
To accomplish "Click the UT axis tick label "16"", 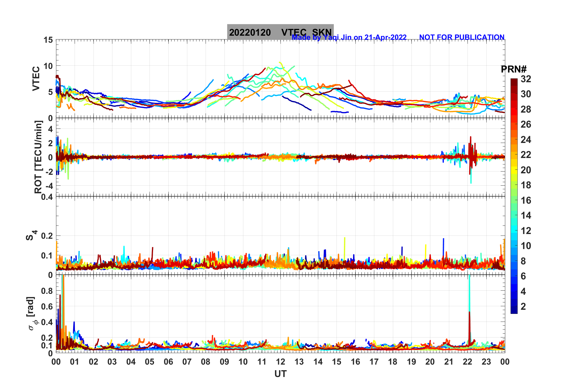I will point(355,362).
